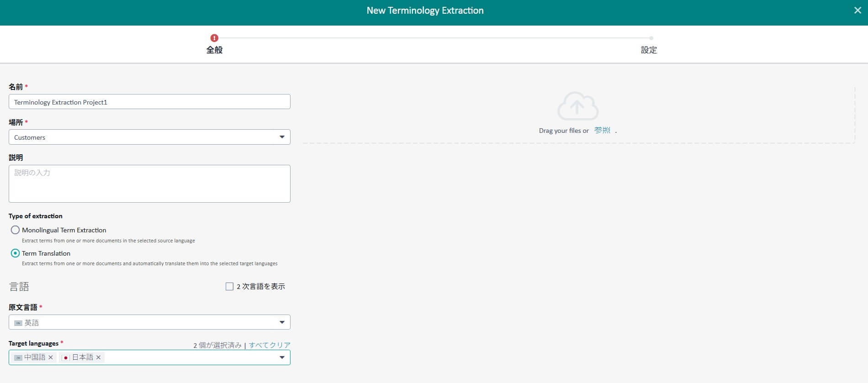Click the Japan flag icon in target languages
This screenshot has width=868, height=383.
point(66,357)
